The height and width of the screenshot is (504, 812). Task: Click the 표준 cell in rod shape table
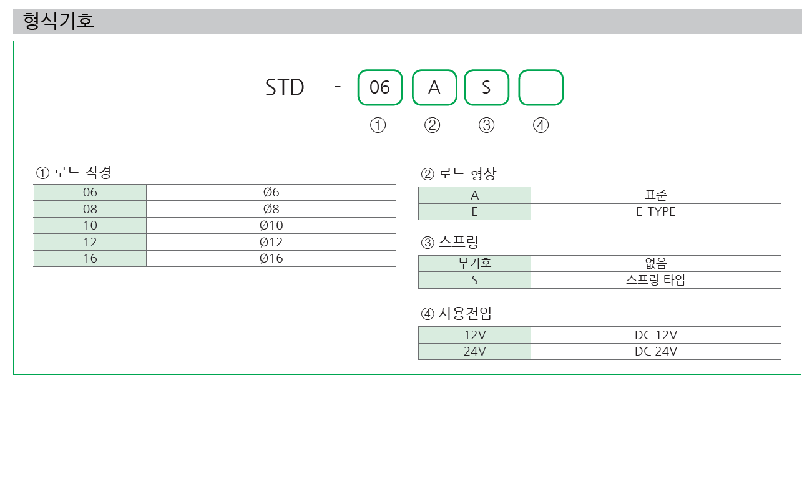click(x=656, y=195)
